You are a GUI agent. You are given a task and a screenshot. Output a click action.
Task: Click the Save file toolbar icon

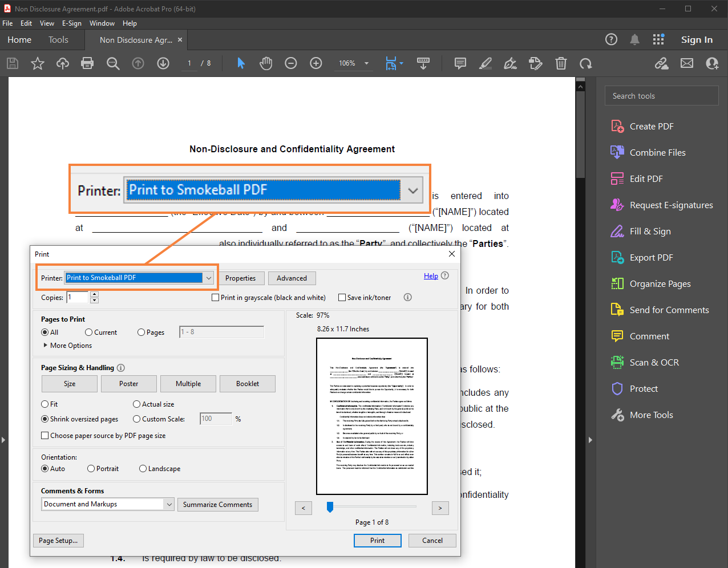tap(13, 63)
